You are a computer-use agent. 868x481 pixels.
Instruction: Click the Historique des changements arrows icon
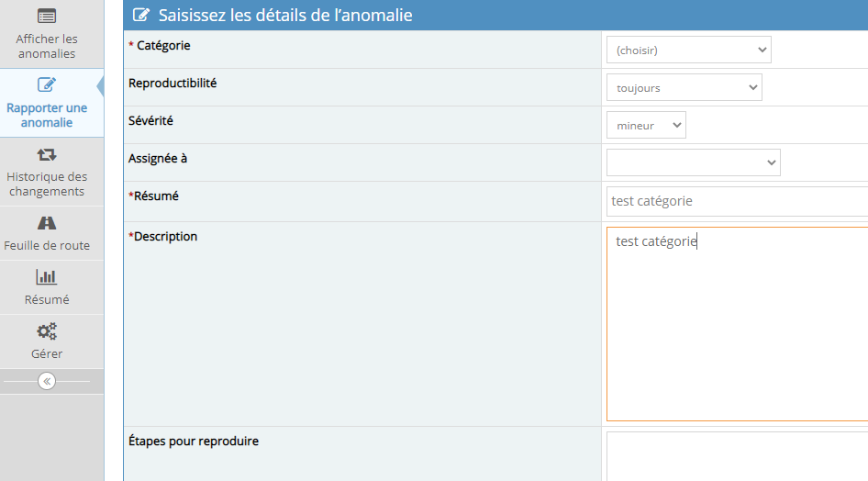(x=47, y=154)
